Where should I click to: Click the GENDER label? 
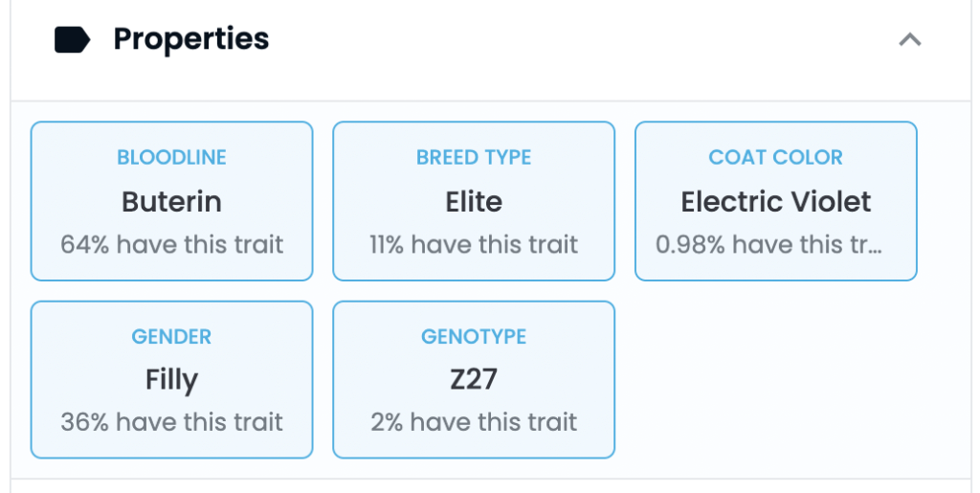[x=171, y=337]
